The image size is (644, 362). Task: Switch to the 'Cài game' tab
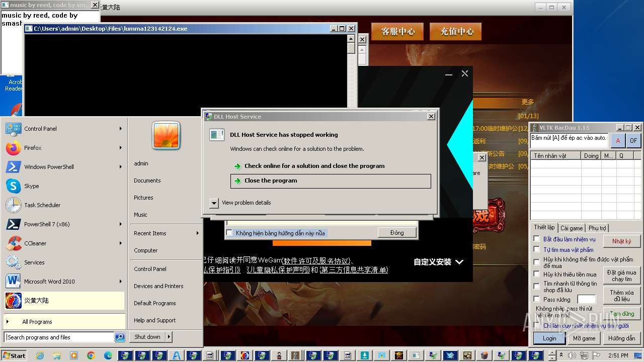coord(572,228)
